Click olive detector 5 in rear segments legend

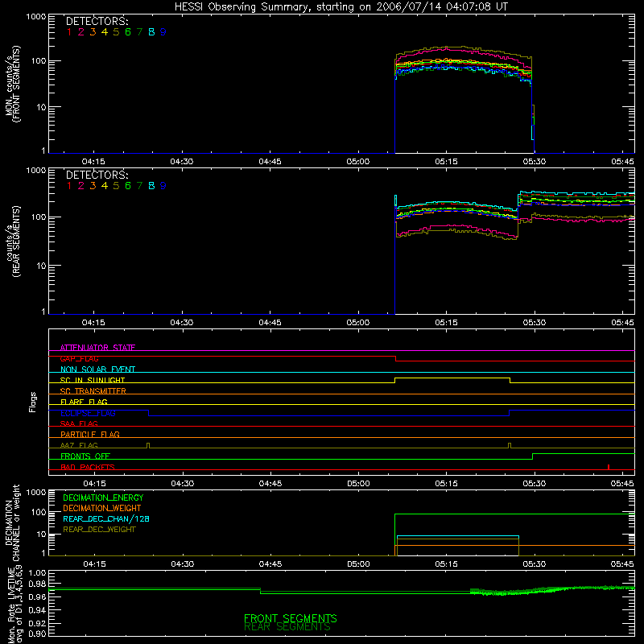(116, 186)
